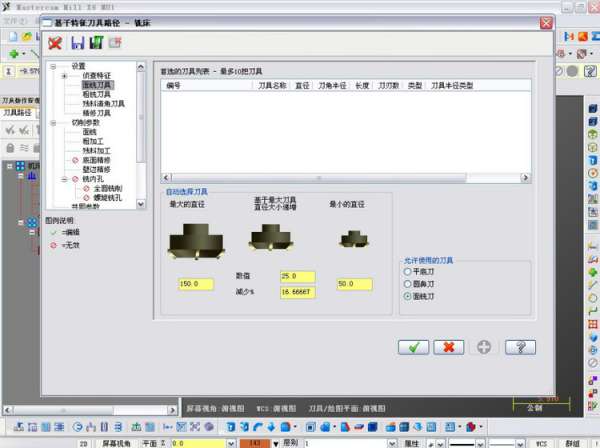Click the blue save disk icon in dialog toolbar
Viewport: 600px width, 448px height.
click(x=78, y=42)
